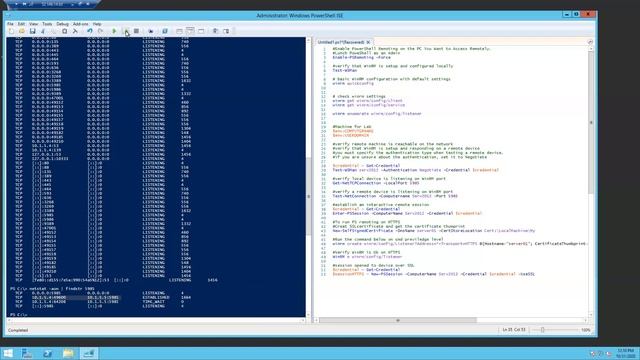Click the New script toolbar icon
This screenshot has width=640, height=360.
[x=11, y=31]
